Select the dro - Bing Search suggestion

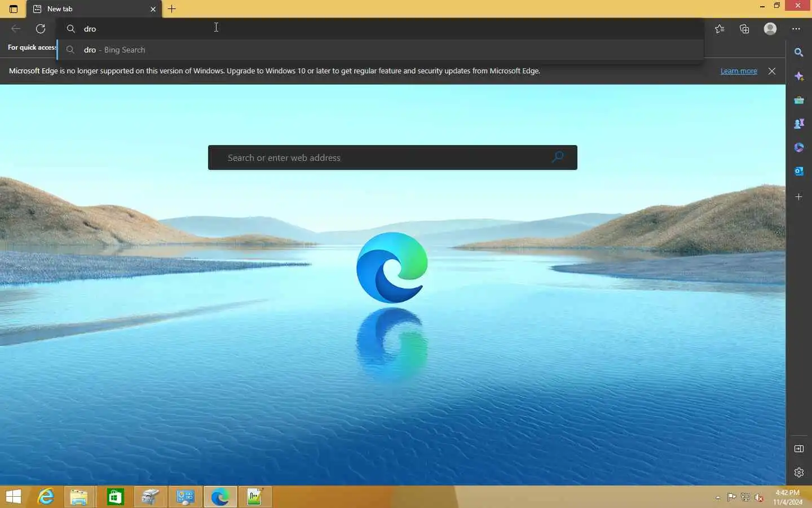click(380, 50)
